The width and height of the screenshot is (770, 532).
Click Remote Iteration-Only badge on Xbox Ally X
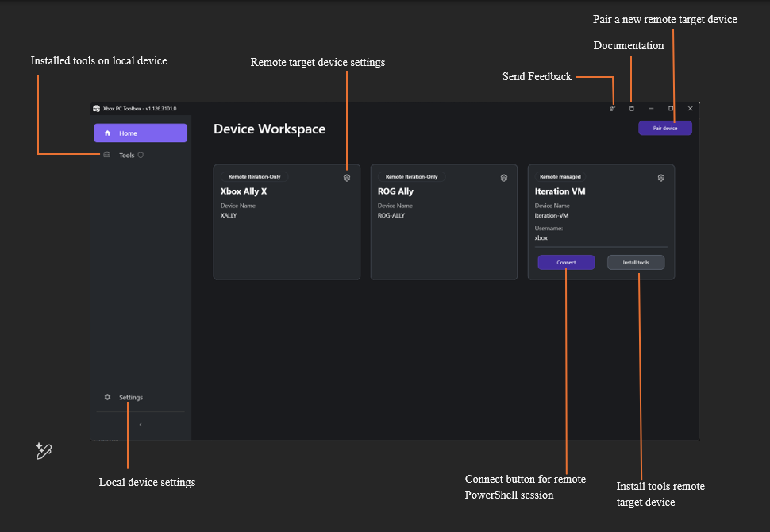[x=254, y=177]
